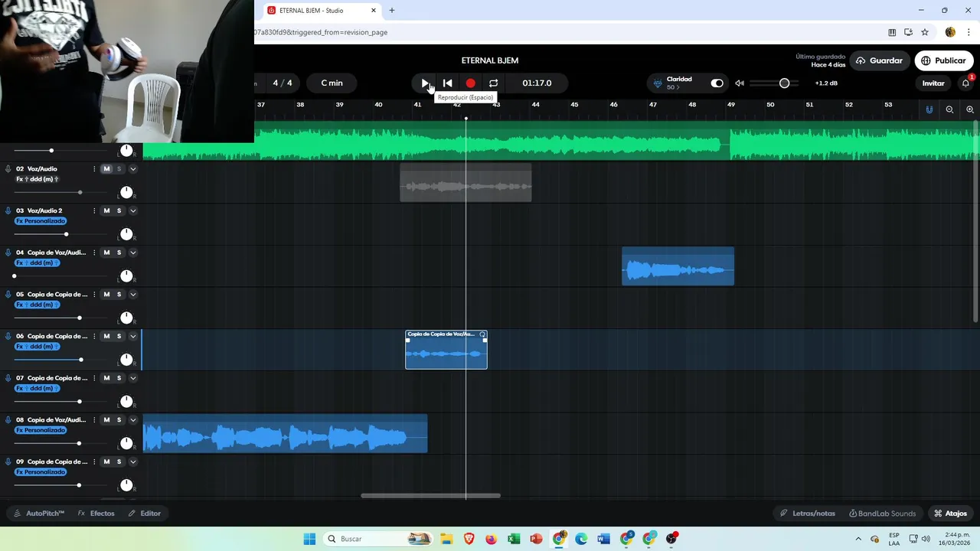Click microphone icon of track 09
This screenshot has width=980, height=551.
[x=8, y=461]
